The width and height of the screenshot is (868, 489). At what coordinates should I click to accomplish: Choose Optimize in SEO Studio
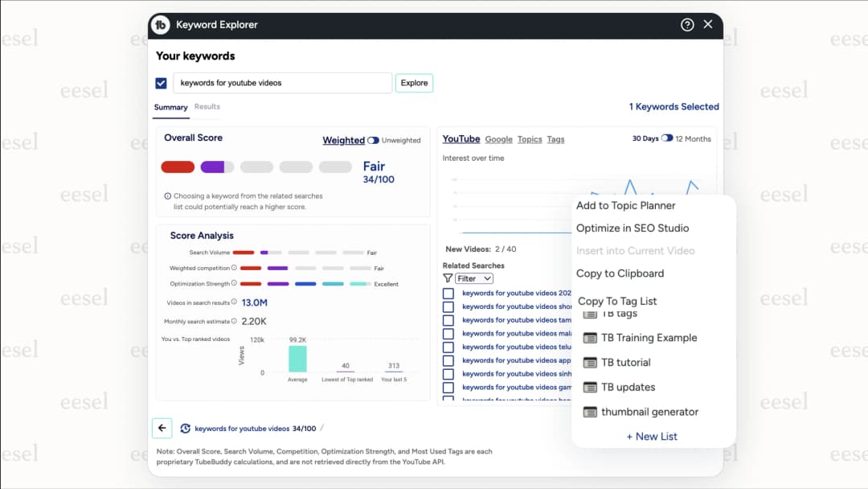coord(633,228)
